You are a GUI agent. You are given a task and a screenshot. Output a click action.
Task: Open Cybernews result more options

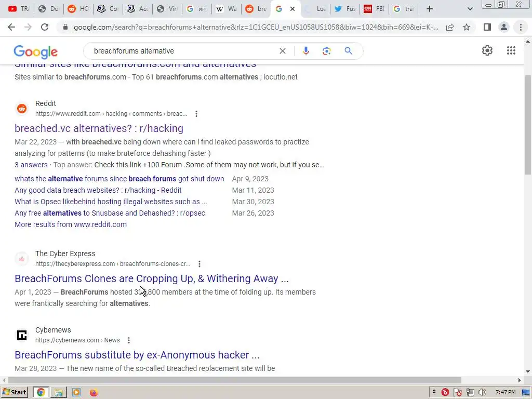129,340
